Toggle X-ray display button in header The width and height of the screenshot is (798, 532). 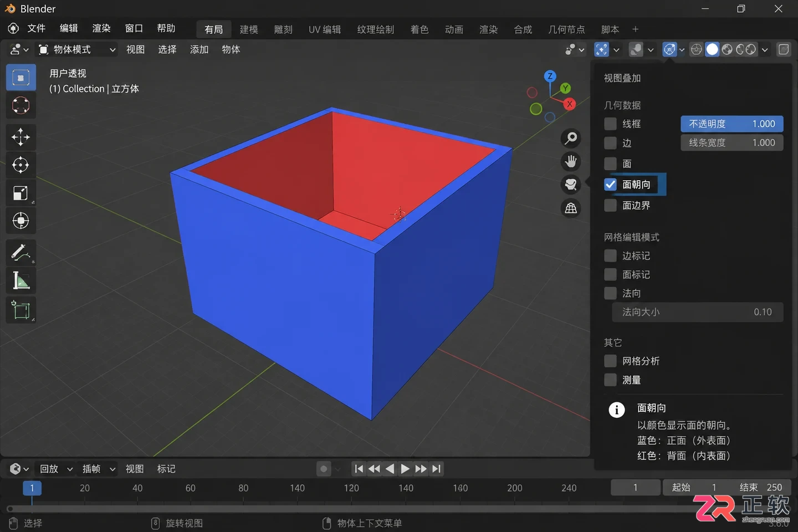[784, 49]
